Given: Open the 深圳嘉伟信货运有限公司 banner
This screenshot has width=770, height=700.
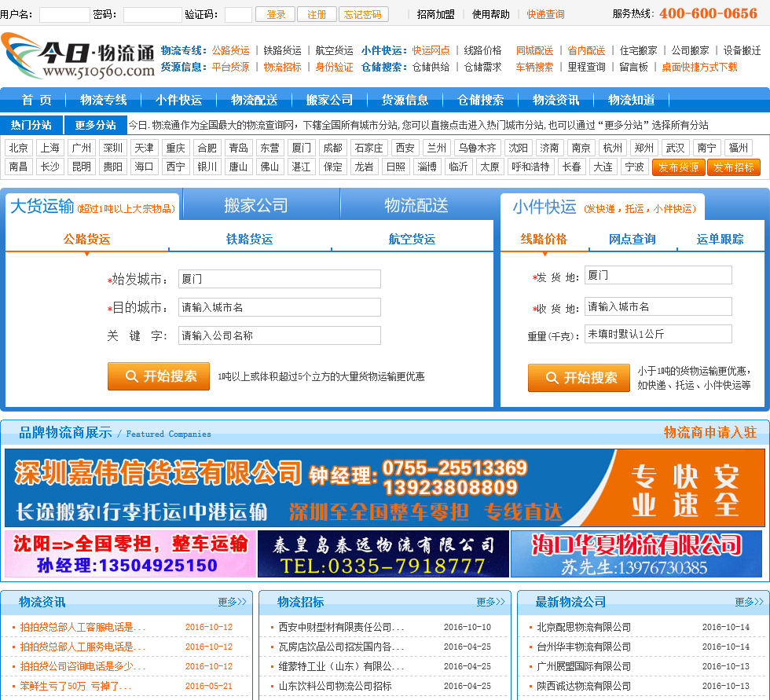Looking at the screenshot, I should point(384,487).
